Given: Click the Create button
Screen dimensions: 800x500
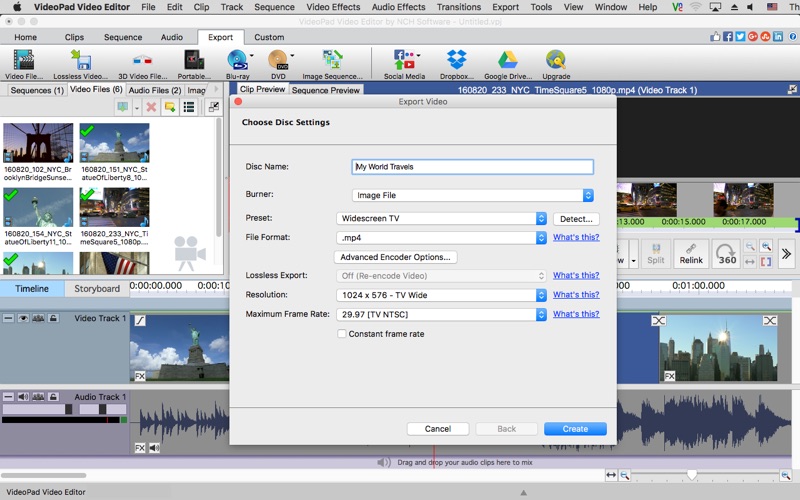Looking at the screenshot, I should (x=575, y=428).
